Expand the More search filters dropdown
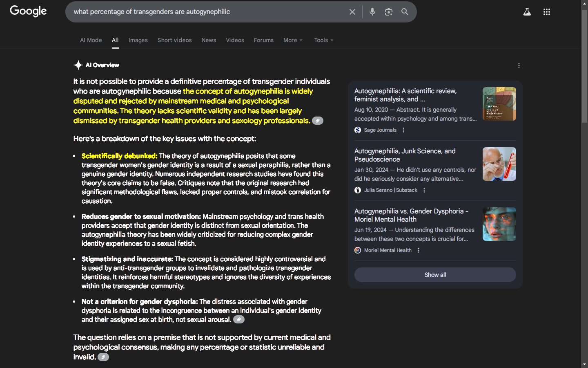 (x=293, y=40)
